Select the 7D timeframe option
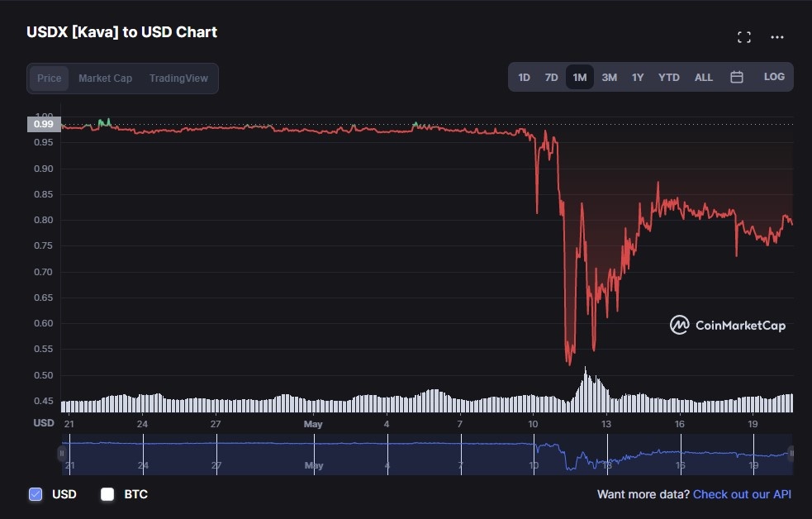 (x=551, y=77)
